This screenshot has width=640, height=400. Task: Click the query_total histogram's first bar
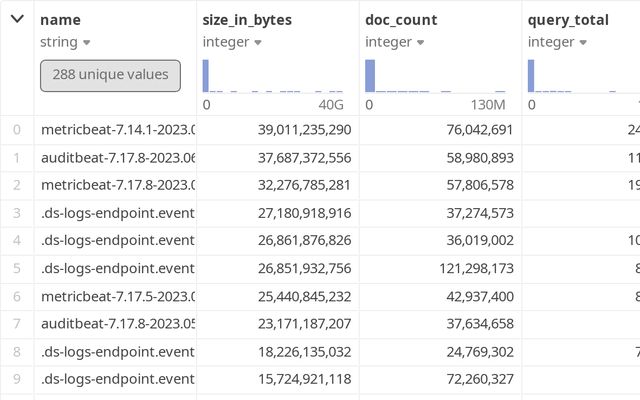[532, 76]
